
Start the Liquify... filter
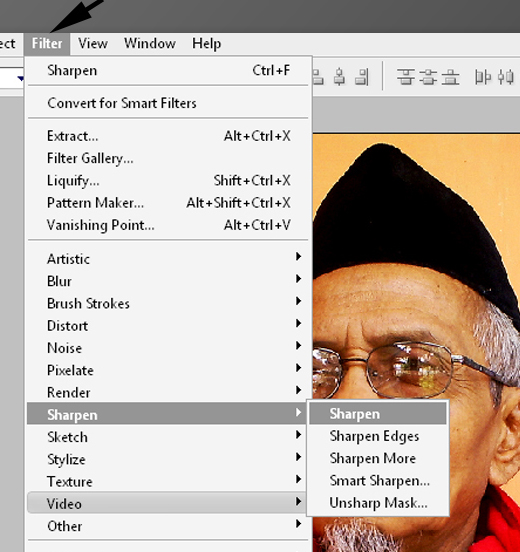168,181
